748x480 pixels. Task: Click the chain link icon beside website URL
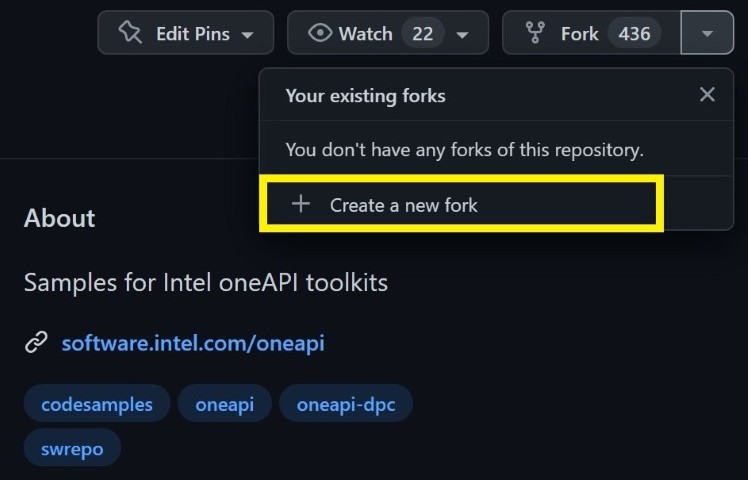click(x=36, y=343)
